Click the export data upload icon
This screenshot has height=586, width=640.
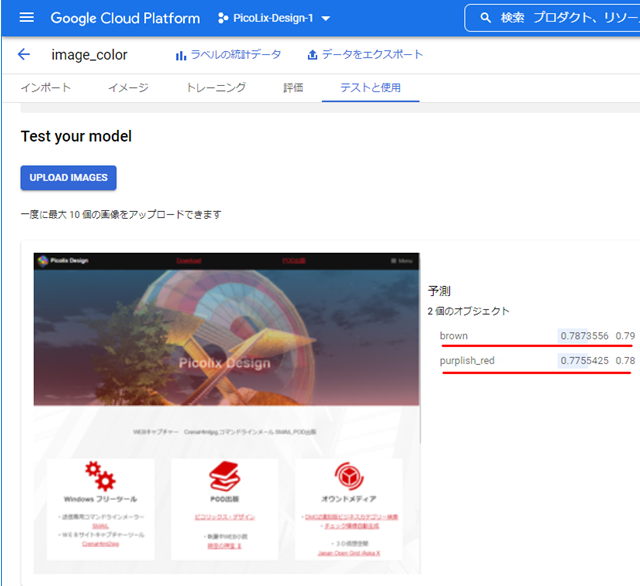click(313, 55)
